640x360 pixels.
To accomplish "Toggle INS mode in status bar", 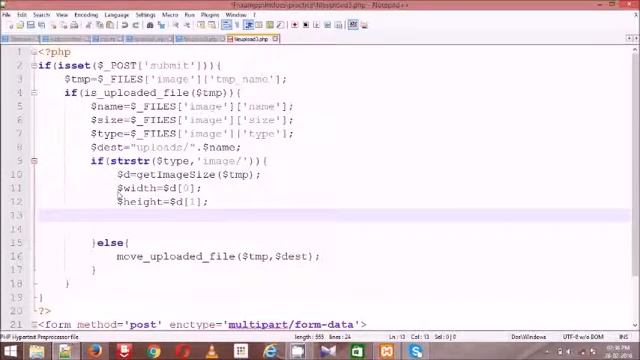I will point(624,337).
